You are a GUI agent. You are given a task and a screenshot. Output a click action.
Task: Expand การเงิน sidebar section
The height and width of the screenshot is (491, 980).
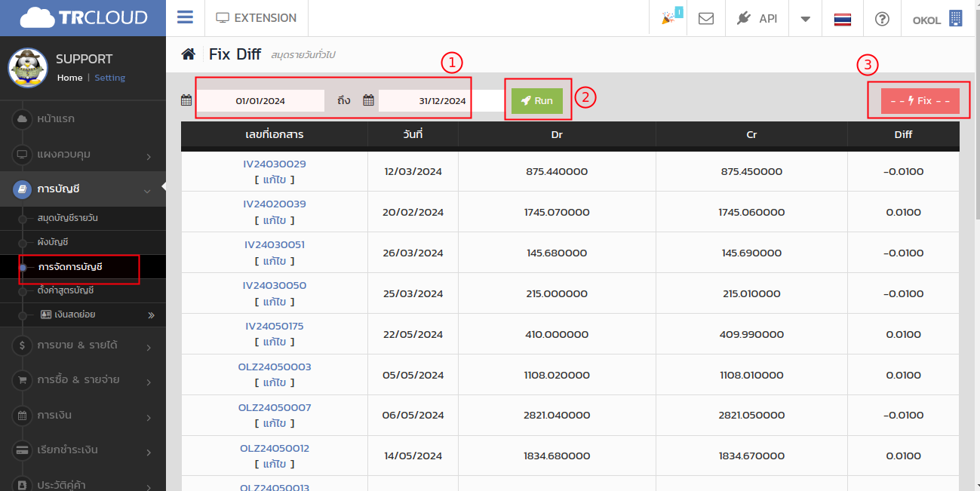click(83, 416)
